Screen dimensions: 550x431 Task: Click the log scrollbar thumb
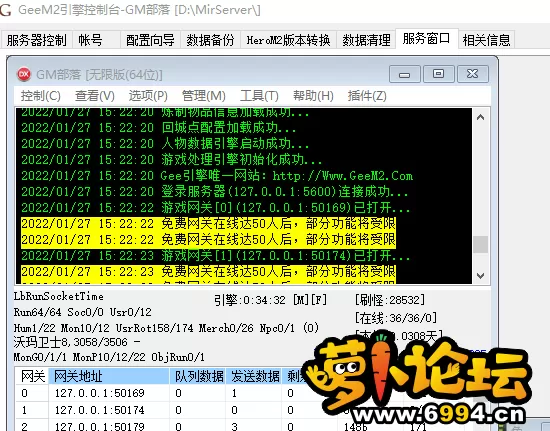[481, 244]
